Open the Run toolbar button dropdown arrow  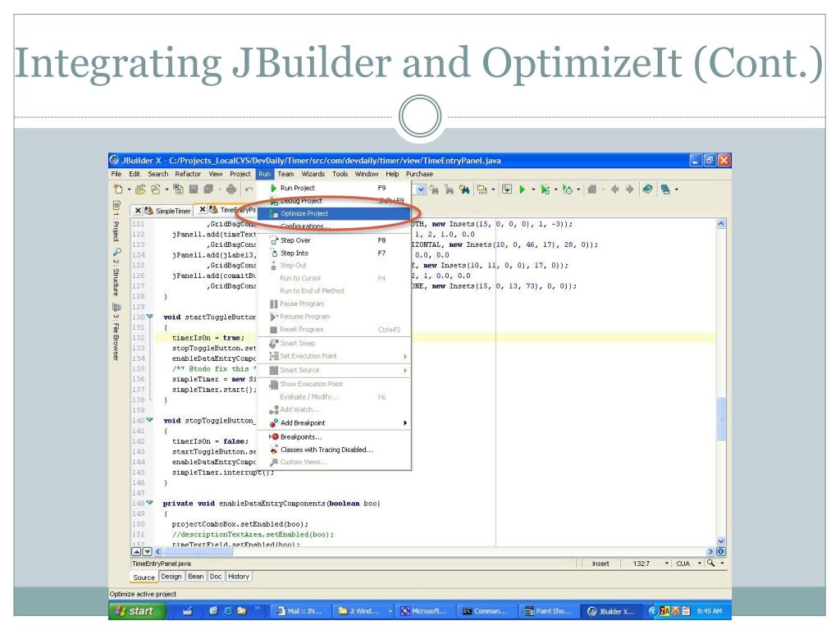click(x=533, y=189)
